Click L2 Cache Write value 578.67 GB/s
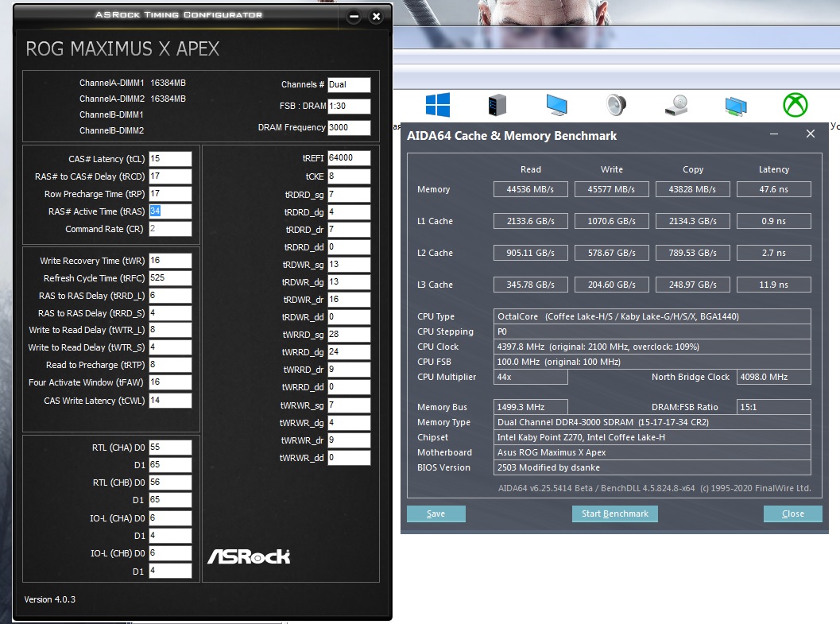 pos(611,253)
